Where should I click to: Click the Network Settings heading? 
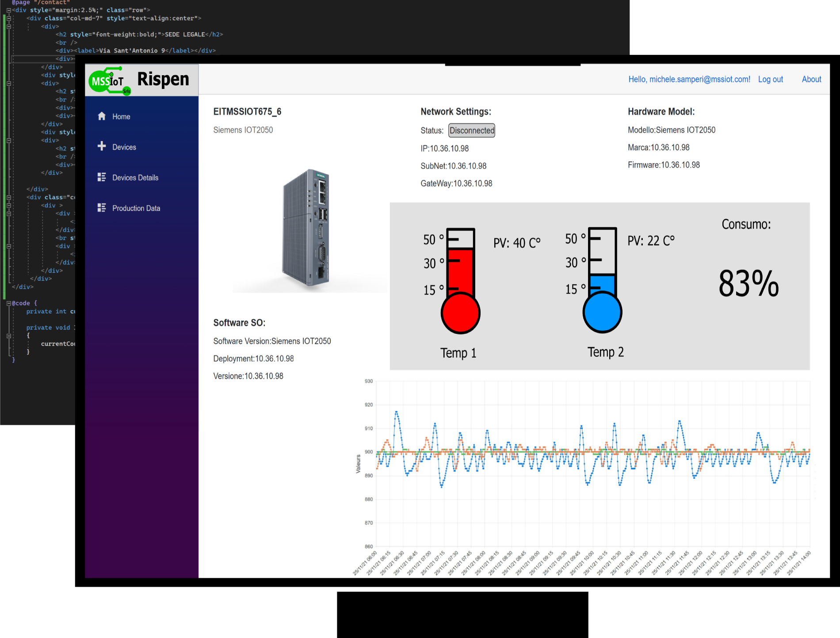click(456, 111)
